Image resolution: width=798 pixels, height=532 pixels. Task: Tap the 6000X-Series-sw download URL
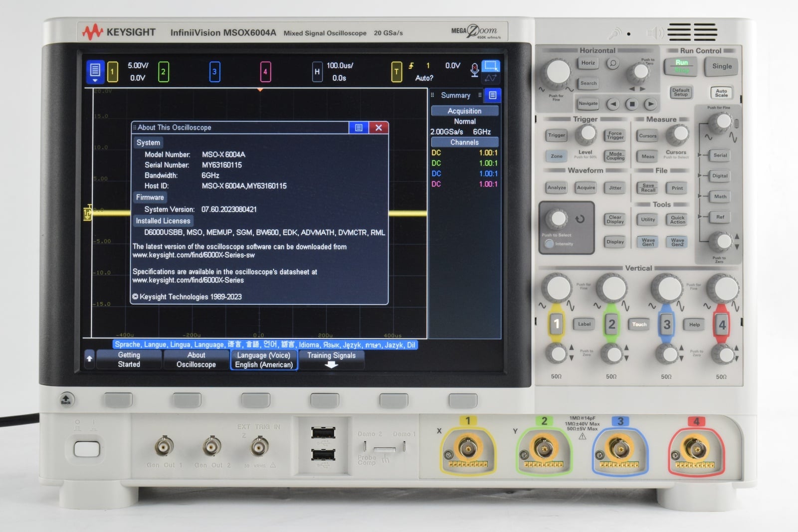click(194, 255)
